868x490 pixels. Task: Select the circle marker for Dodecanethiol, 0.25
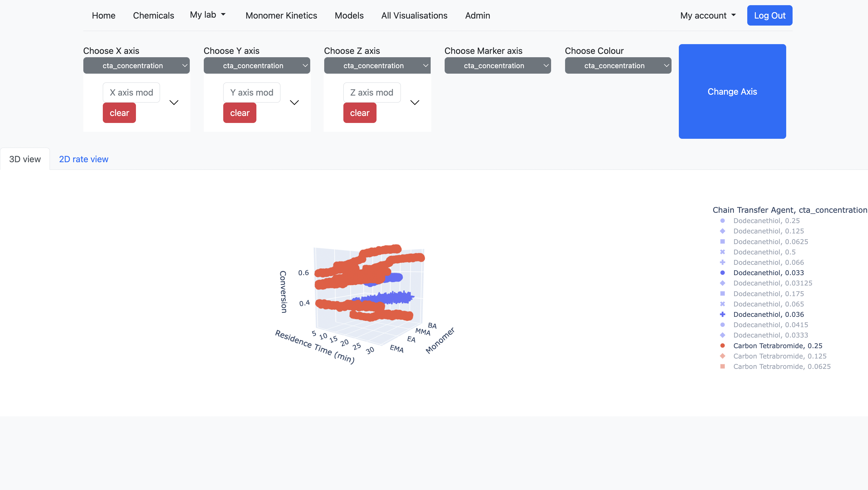tap(723, 221)
